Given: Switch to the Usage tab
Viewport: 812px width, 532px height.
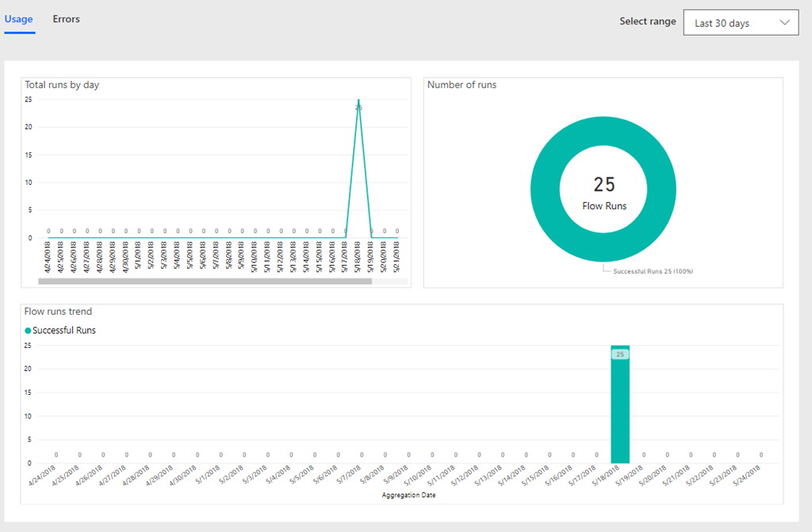Looking at the screenshot, I should pos(19,19).
